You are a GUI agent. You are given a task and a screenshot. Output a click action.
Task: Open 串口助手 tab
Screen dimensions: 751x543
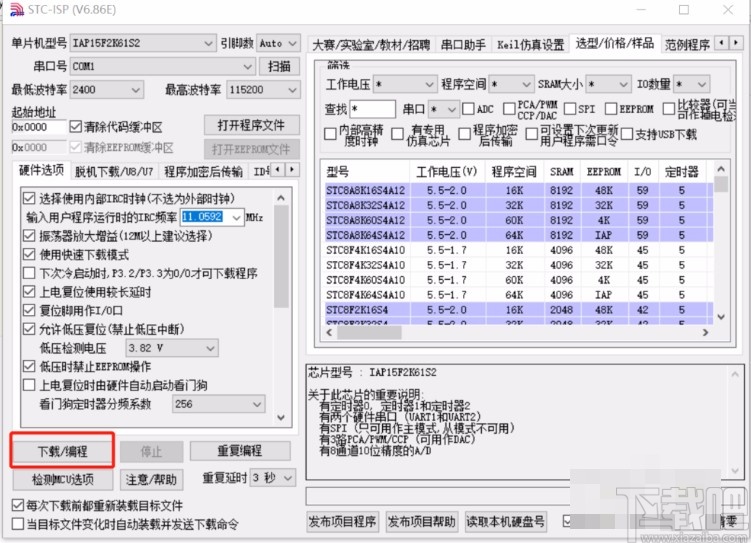pyautogui.click(x=463, y=45)
